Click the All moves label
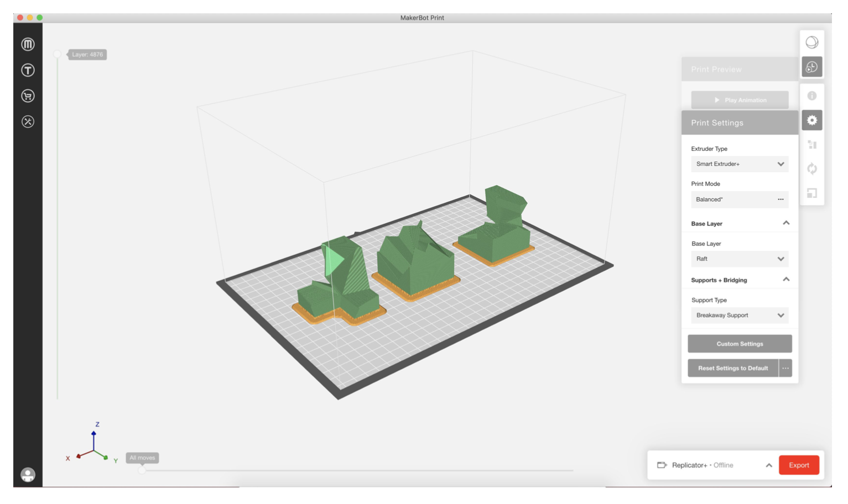 click(x=142, y=458)
